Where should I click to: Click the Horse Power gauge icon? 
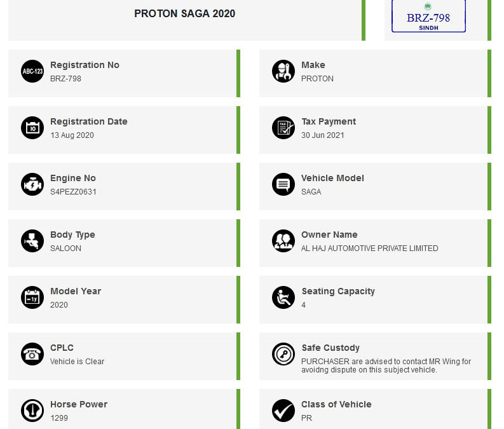click(x=32, y=411)
